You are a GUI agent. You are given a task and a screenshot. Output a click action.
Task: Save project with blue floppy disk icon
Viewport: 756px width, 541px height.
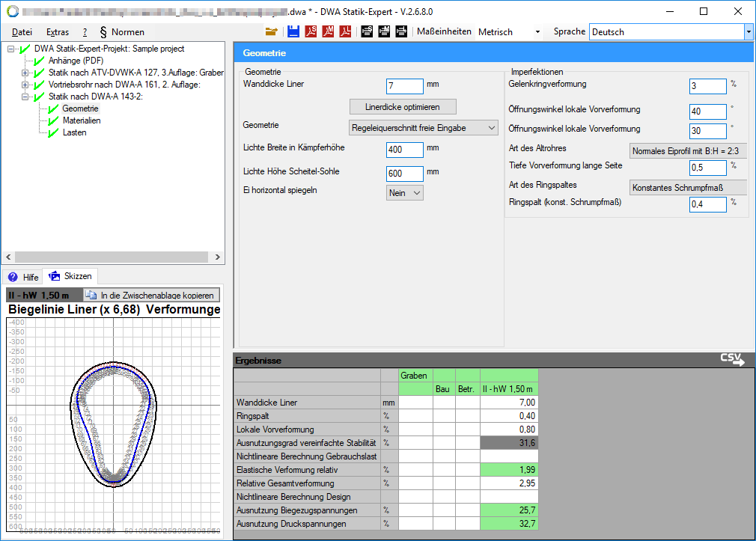[x=293, y=31]
